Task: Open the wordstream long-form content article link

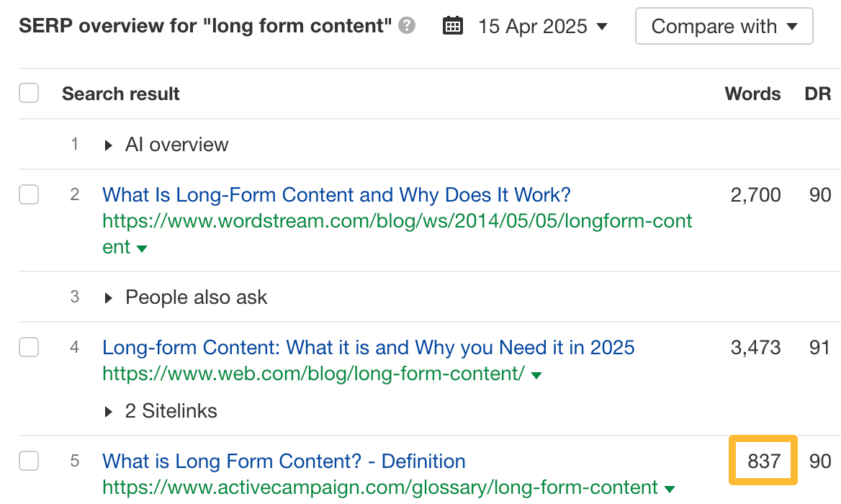Action: coord(336,194)
